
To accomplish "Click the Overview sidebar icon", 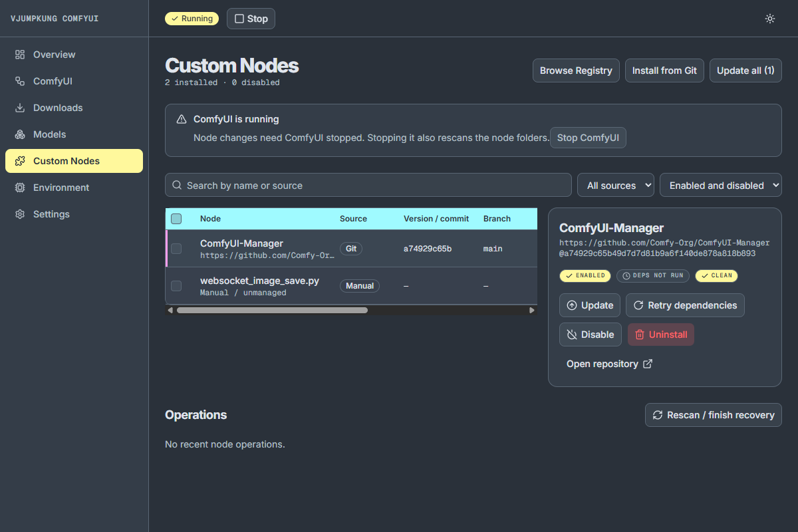I will 20,55.
